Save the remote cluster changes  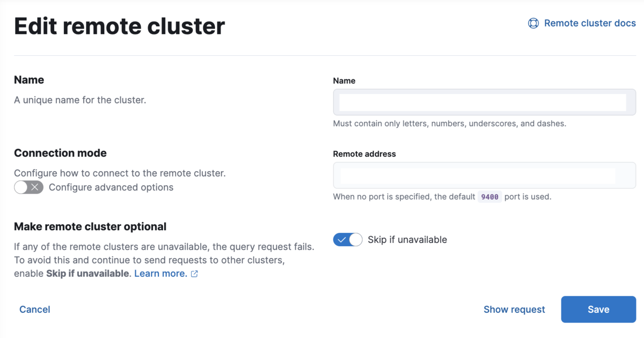coord(598,310)
